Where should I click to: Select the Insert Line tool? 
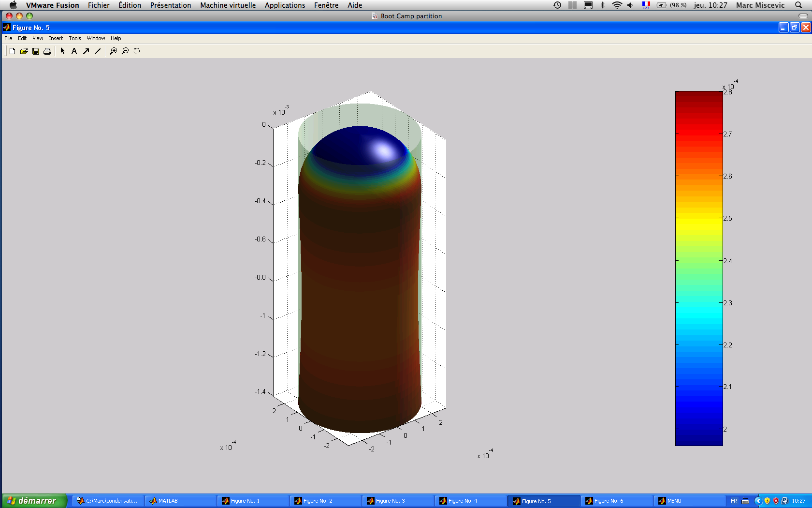(98, 51)
